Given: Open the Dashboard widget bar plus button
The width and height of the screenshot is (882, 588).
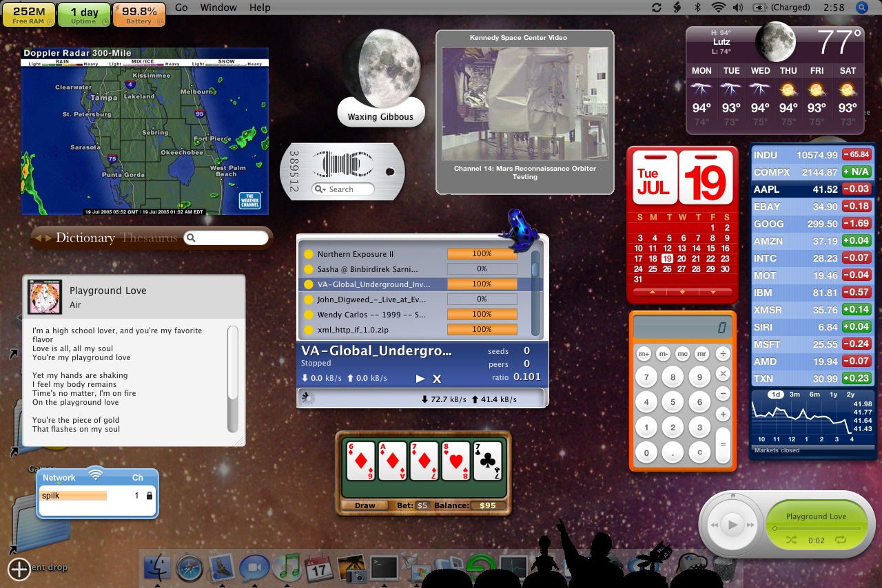Looking at the screenshot, I should (19, 569).
